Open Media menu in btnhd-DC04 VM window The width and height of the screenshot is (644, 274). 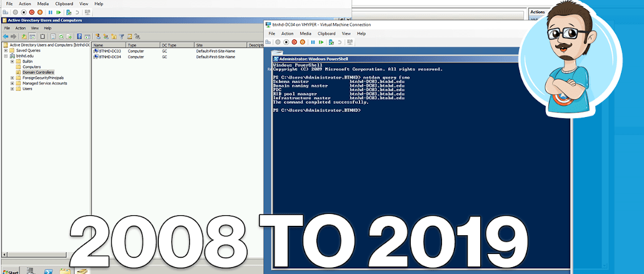[305, 34]
